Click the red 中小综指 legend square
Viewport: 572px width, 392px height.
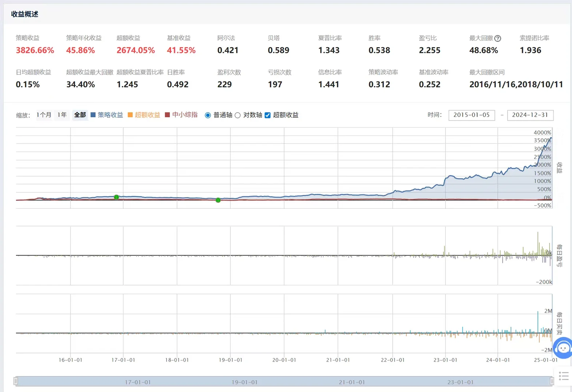point(168,115)
